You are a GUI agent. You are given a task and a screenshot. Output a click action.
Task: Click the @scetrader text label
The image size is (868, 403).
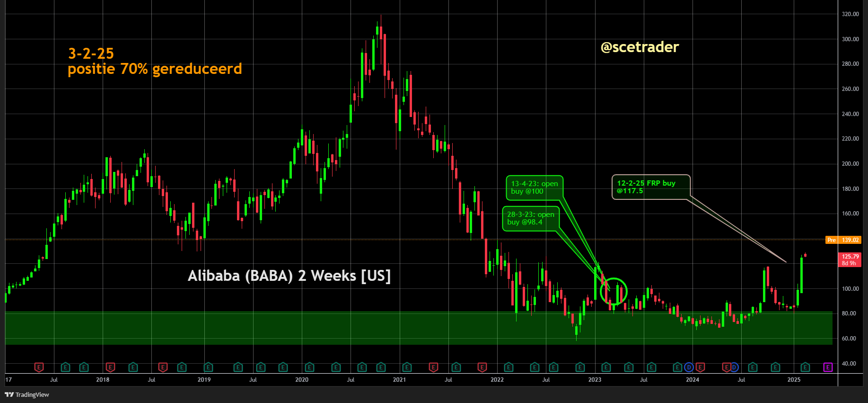click(x=640, y=47)
